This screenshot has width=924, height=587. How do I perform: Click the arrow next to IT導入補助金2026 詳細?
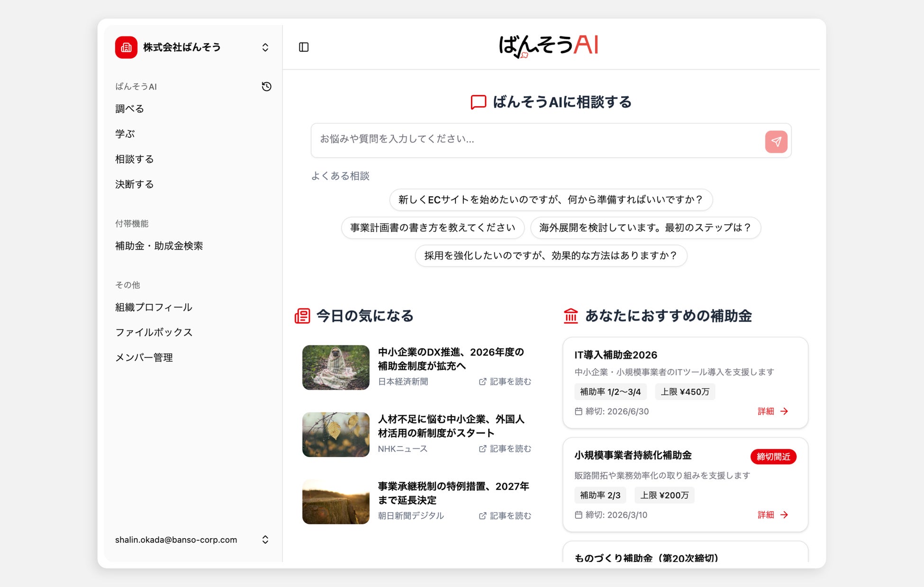(784, 411)
